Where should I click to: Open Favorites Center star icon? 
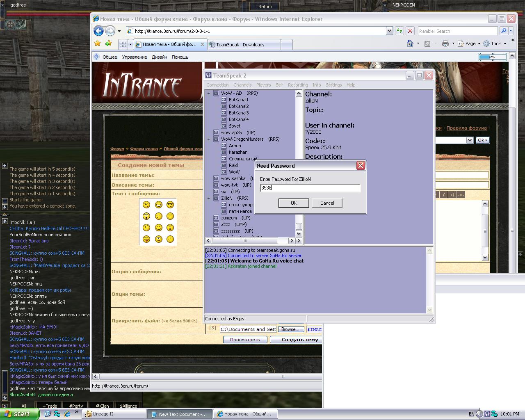98,43
